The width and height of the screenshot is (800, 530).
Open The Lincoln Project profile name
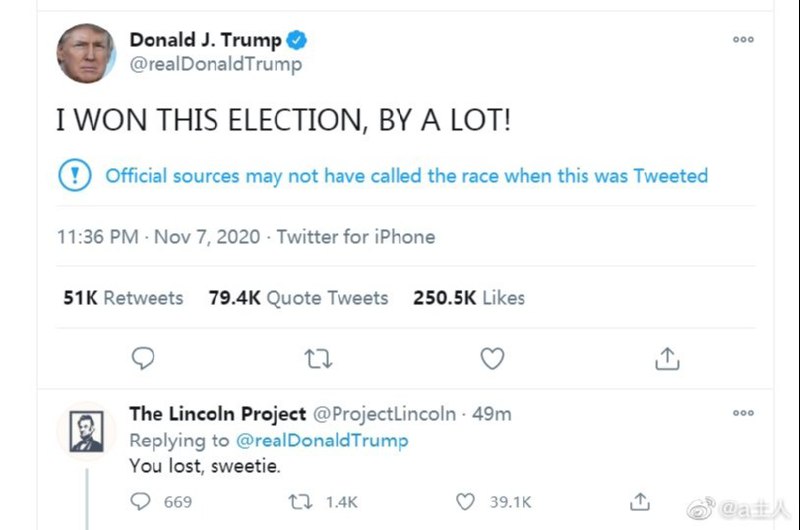[x=218, y=414]
